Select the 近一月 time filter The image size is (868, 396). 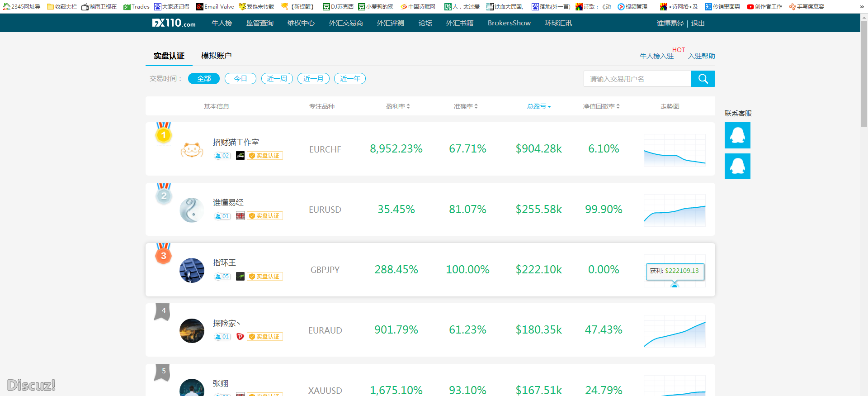(313, 79)
